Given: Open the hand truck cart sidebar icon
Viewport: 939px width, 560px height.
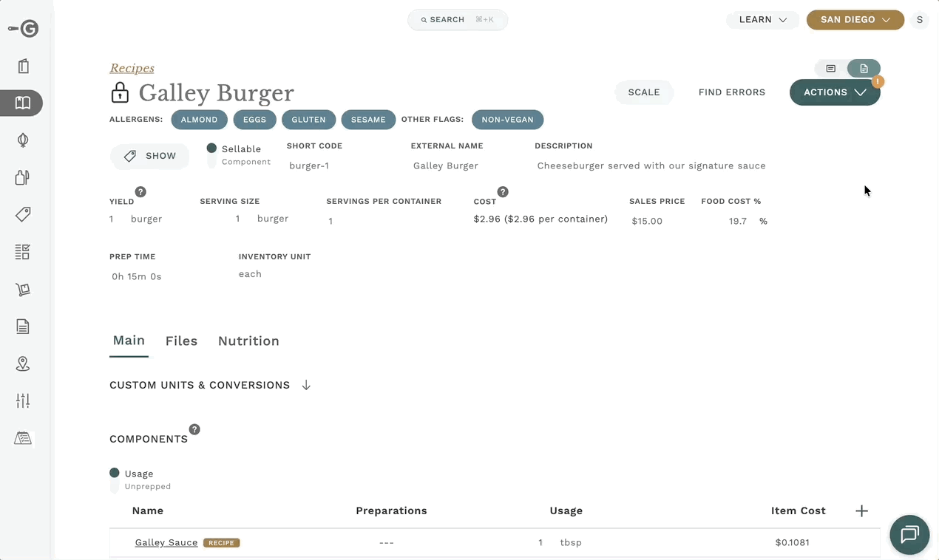Looking at the screenshot, I should [23, 289].
